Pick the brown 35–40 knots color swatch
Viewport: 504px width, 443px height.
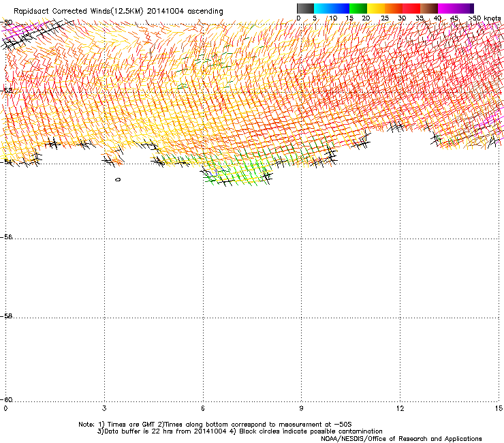click(429, 8)
